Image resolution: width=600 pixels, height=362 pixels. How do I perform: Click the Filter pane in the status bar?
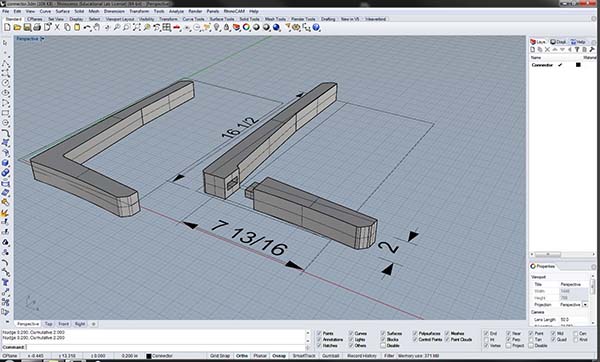(389, 356)
